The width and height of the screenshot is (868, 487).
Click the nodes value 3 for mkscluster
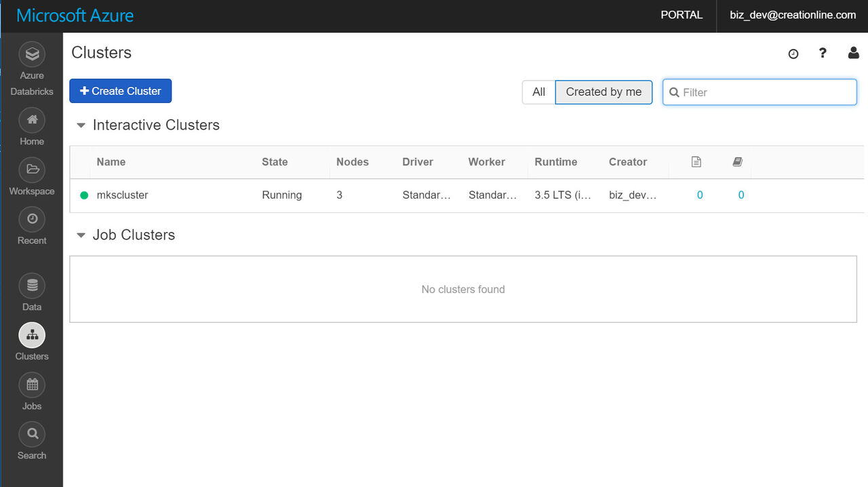[339, 195]
